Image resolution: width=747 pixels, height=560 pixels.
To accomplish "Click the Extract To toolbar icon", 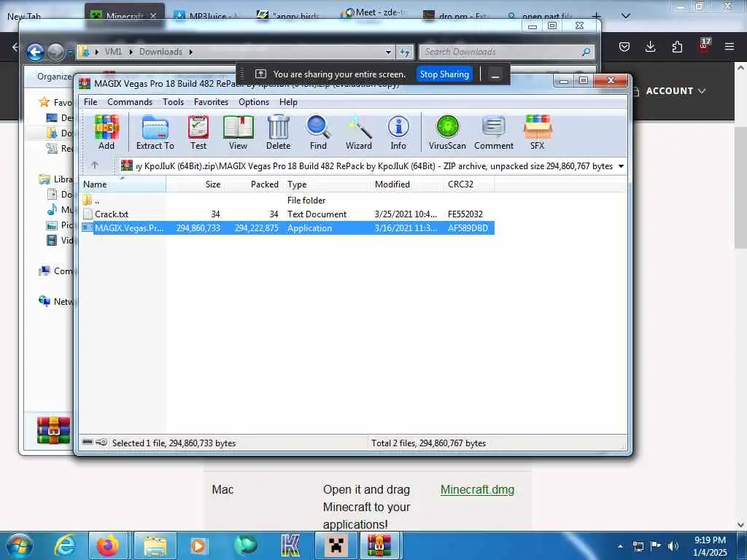I will click(155, 133).
